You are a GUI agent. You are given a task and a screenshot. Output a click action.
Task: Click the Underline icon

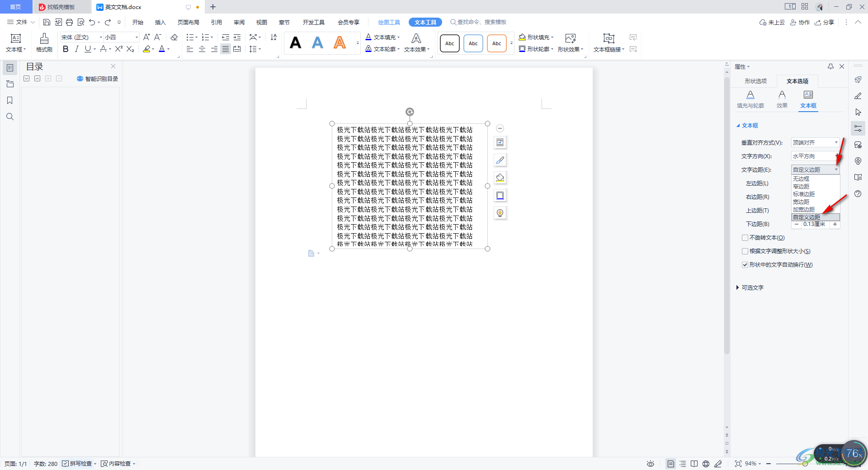[88, 49]
